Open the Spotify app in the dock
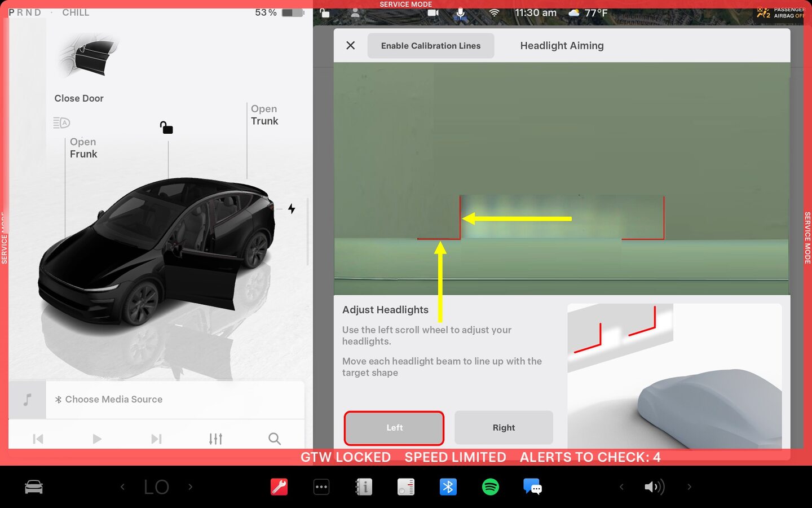This screenshot has width=812, height=508. 491,487
